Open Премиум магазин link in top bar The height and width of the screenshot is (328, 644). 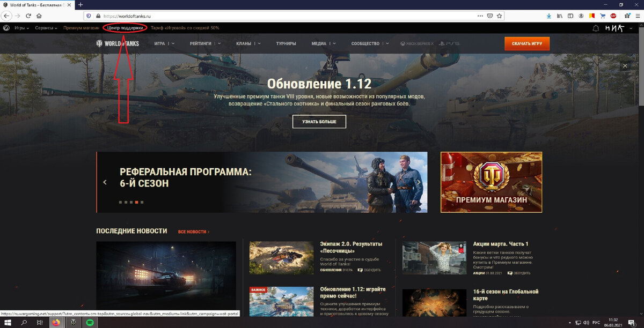click(81, 28)
